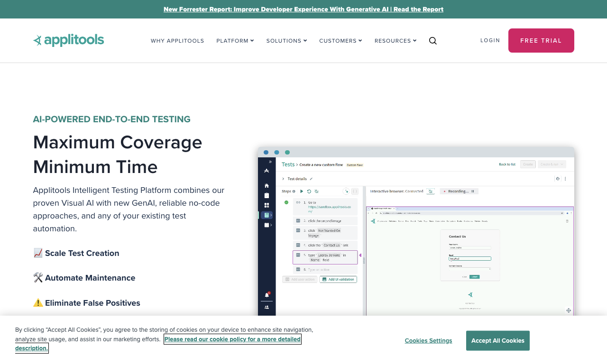The width and height of the screenshot is (607, 364).
Task: Open the Resources navigation menu
Action: click(x=395, y=41)
